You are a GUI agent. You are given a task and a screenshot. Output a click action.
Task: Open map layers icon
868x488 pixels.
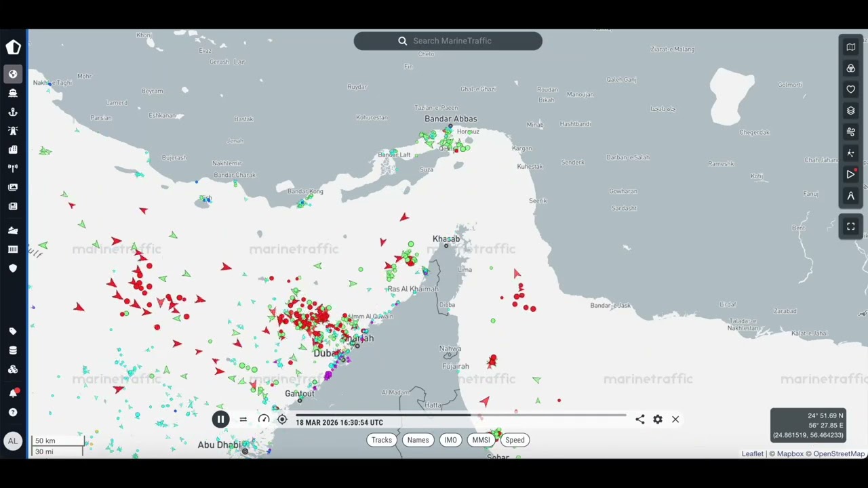coord(850,110)
